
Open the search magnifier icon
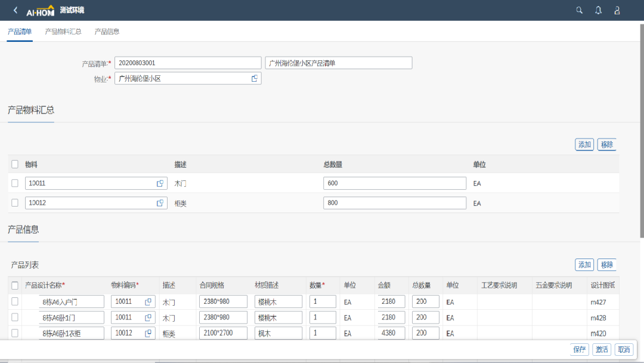point(579,10)
